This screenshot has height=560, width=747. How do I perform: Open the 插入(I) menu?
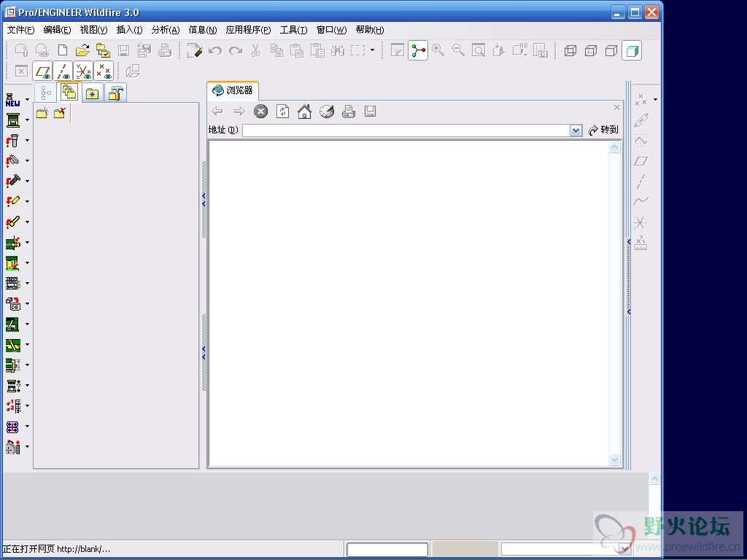point(130,29)
